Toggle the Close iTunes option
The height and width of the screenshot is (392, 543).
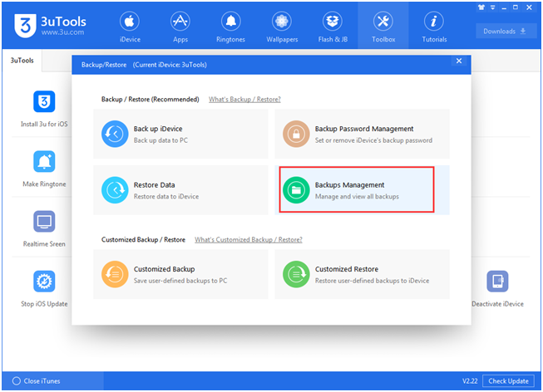[36, 381]
